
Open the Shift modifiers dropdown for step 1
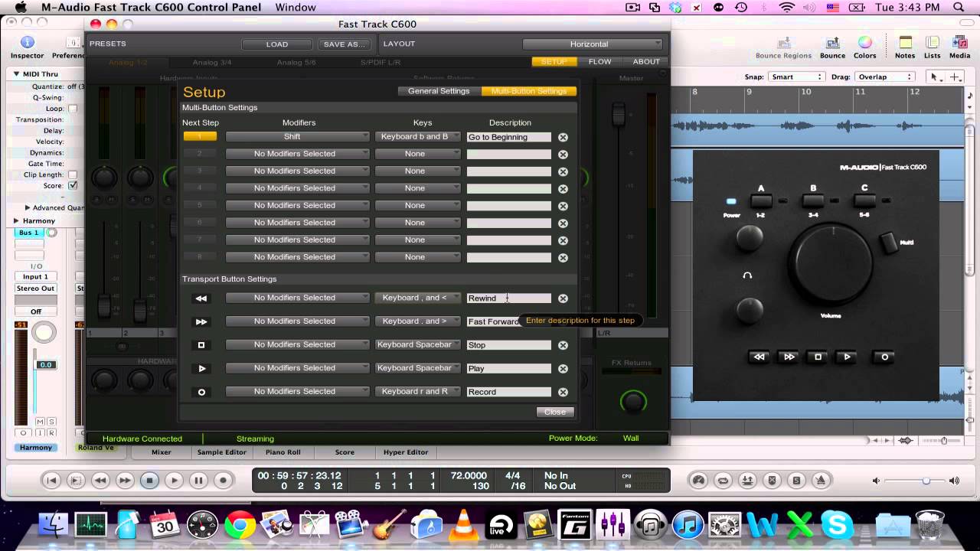297,136
